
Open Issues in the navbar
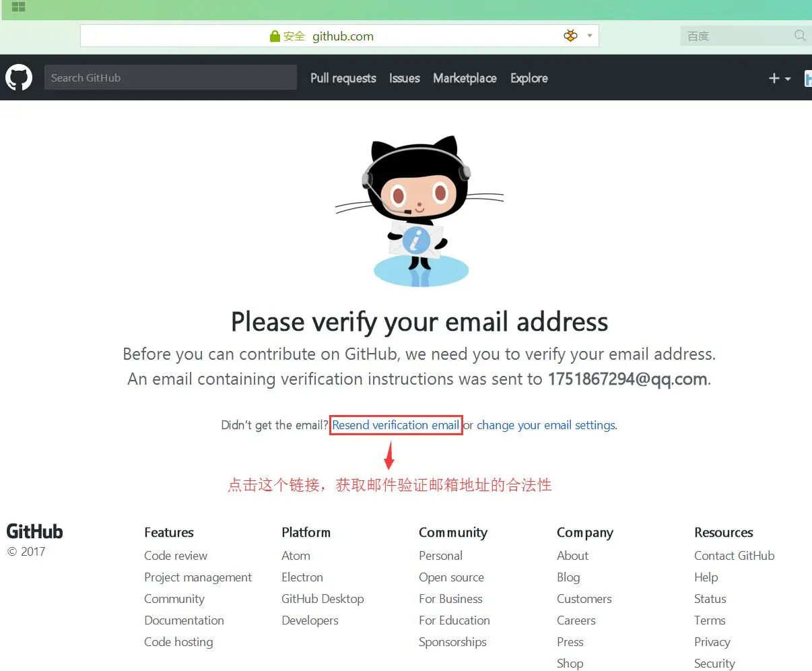(405, 78)
